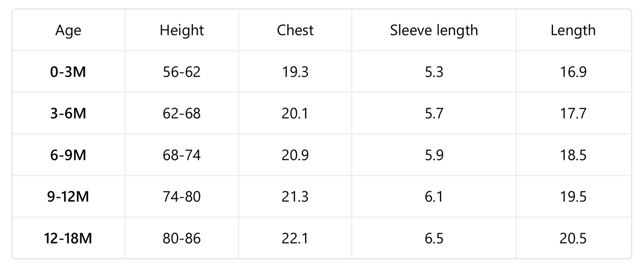This screenshot has width=644, height=269.
Task: Click the 68-74 height cell
Action: (182, 155)
